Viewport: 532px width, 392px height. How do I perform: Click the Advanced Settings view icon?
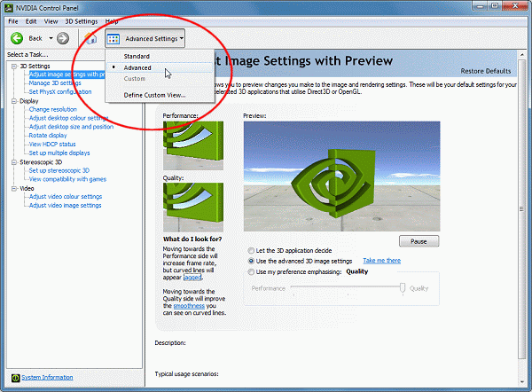click(113, 39)
